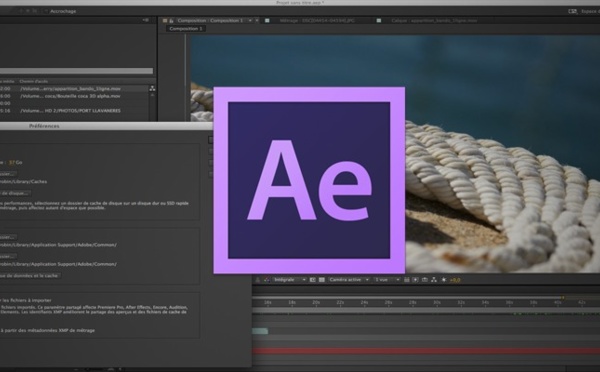Click the time navigator bar under ruler
600x372 pixels.
coord(426,310)
